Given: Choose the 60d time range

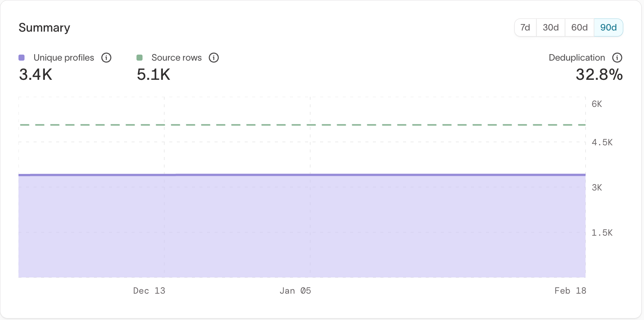Looking at the screenshot, I should (579, 27).
